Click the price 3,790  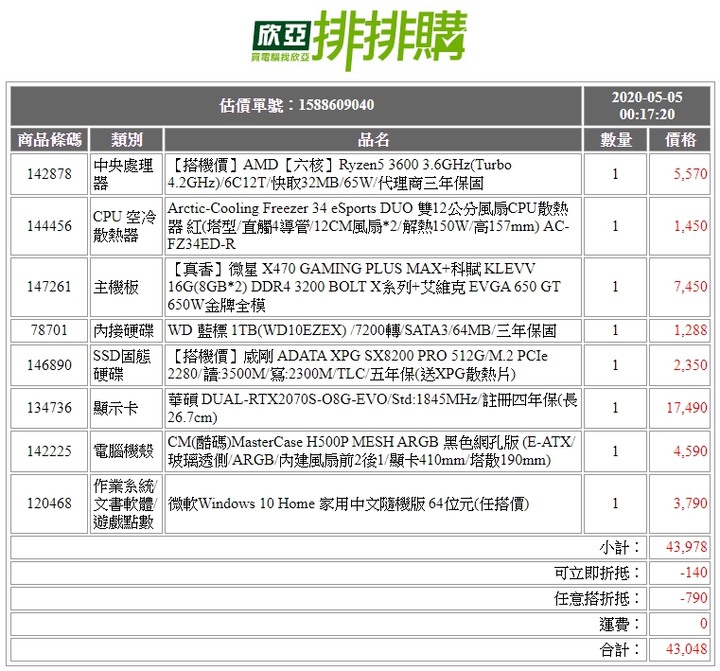pyautogui.click(x=690, y=503)
